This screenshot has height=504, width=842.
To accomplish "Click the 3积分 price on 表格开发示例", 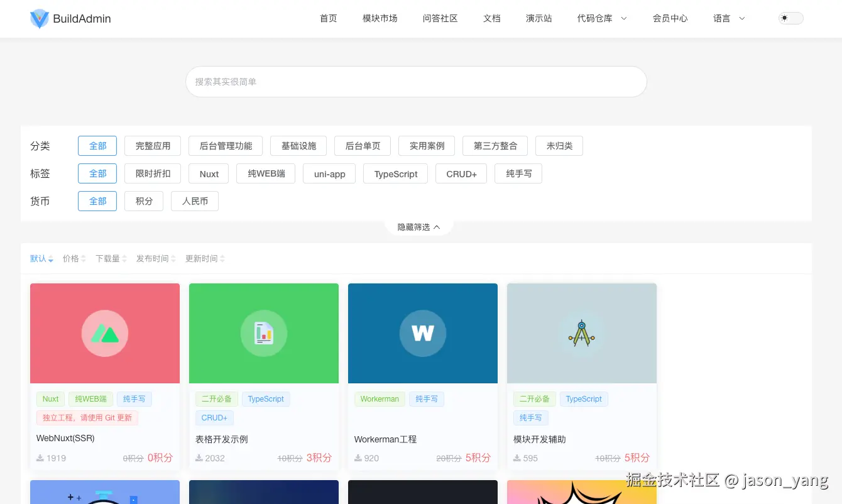I will (x=319, y=457).
